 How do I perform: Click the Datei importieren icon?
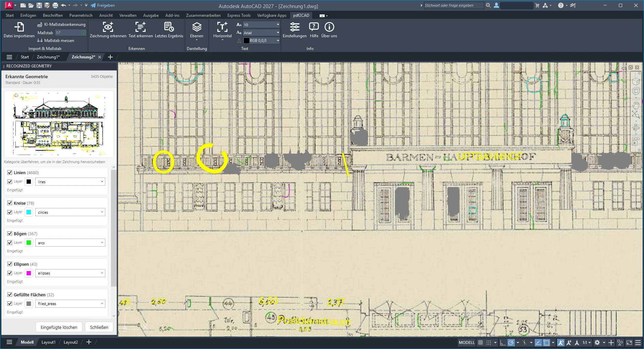19,27
